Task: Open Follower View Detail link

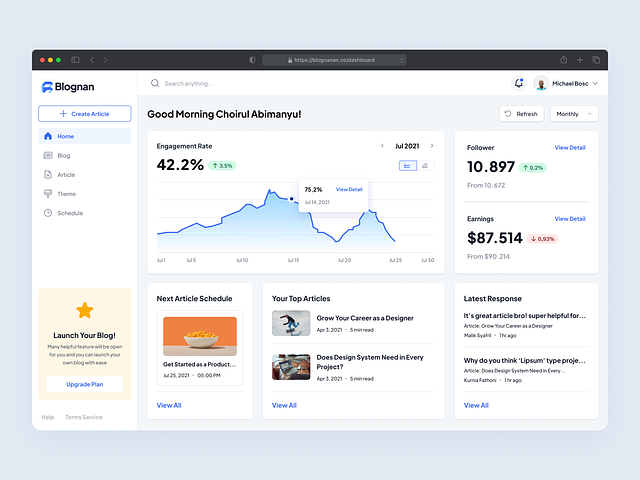Action: coord(570,147)
